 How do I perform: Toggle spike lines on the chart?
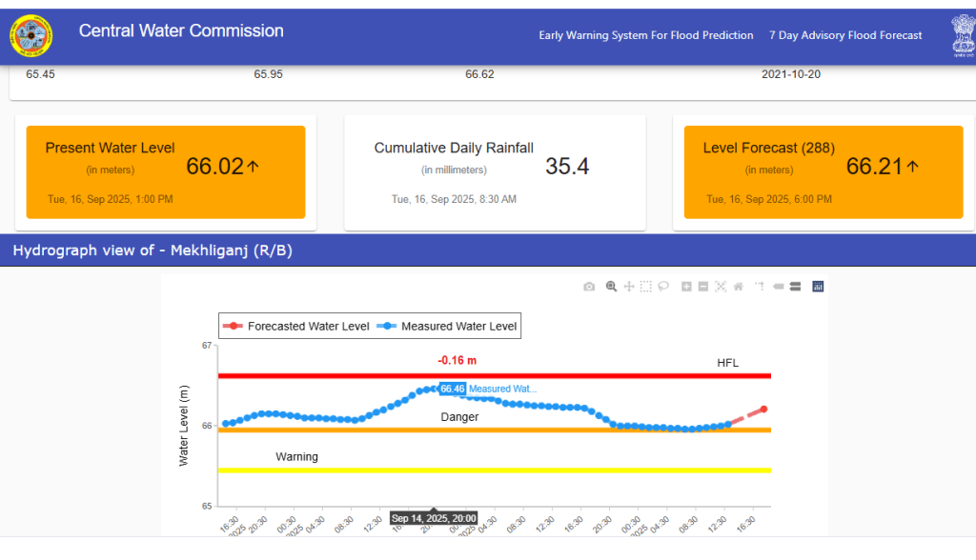click(760, 287)
